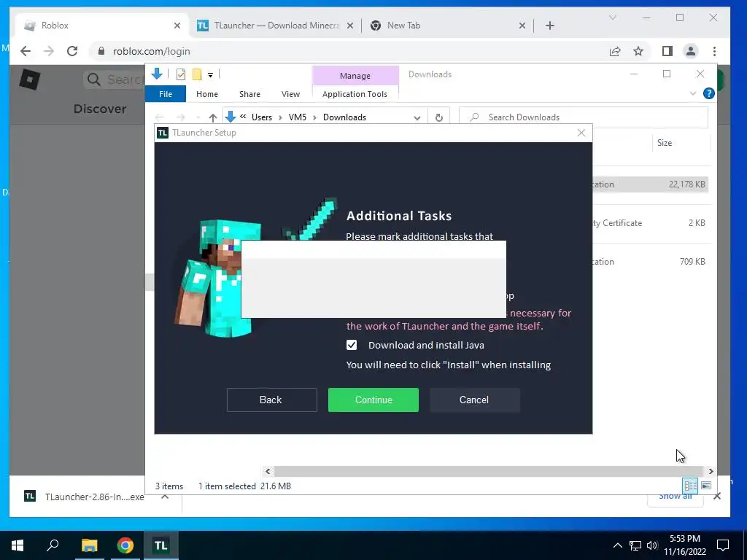Open the Chrome profile avatar menu
The image size is (747, 560).
(x=690, y=51)
